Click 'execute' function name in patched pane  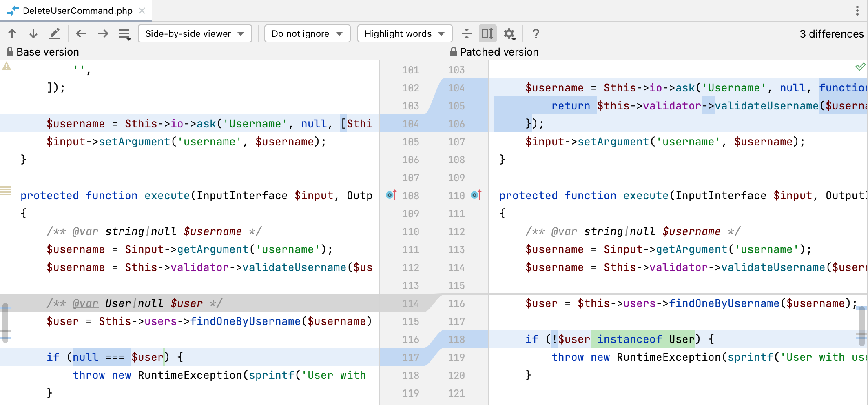pos(646,196)
